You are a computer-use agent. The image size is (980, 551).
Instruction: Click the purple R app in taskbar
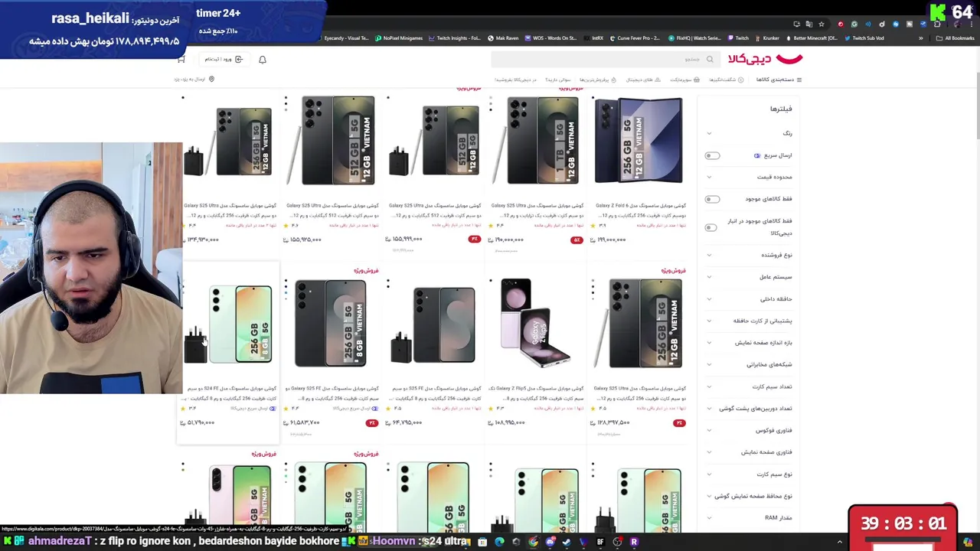634,542
